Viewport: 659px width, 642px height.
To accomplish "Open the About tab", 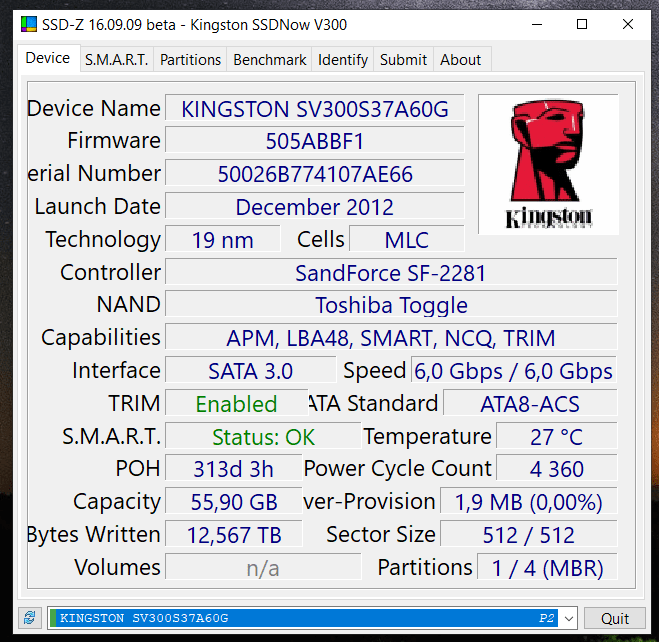I will pos(461,60).
